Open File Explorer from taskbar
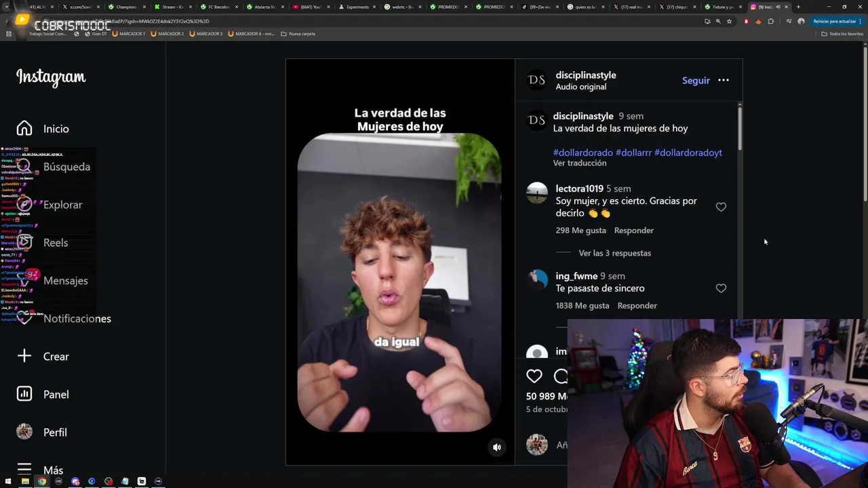868x488 pixels. (25, 481)
